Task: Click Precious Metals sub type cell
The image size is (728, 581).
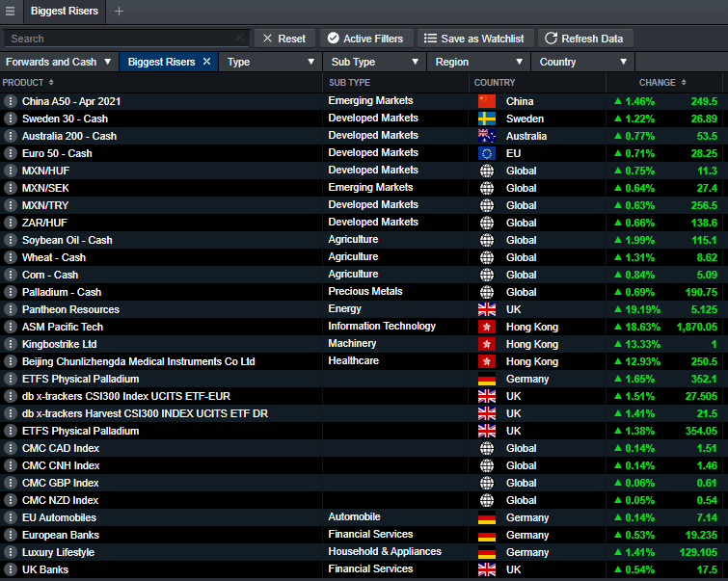Action: pyautogui.click(x=365, y=291)
